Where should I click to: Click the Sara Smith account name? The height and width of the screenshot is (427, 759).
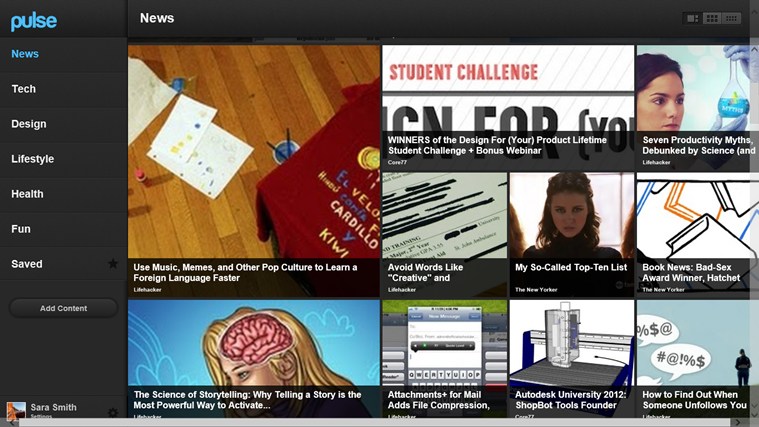pos(53,407)
